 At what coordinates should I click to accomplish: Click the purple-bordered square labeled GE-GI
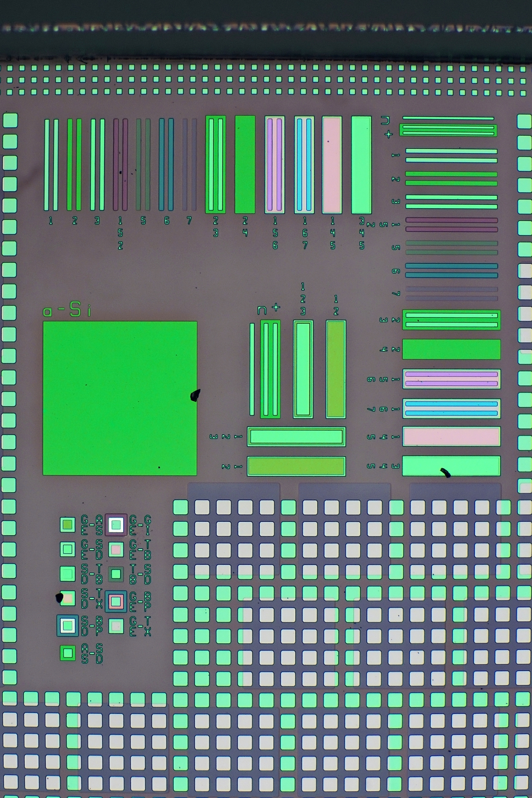[116, 525]
